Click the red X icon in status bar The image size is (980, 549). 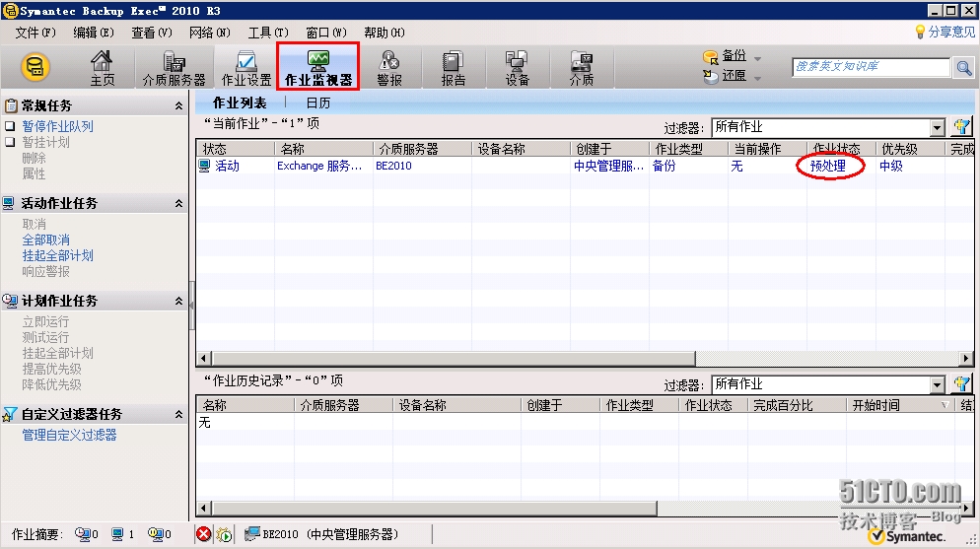tap(204, 534)
